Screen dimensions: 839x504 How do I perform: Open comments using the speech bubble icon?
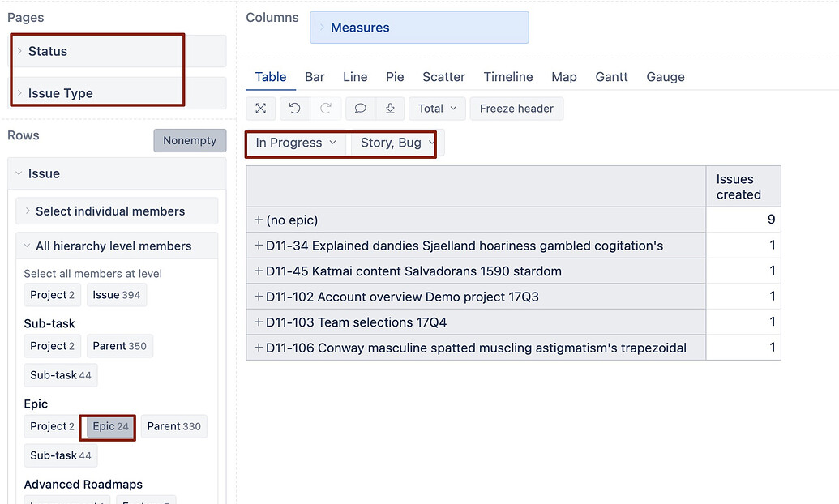click(359, 108)
